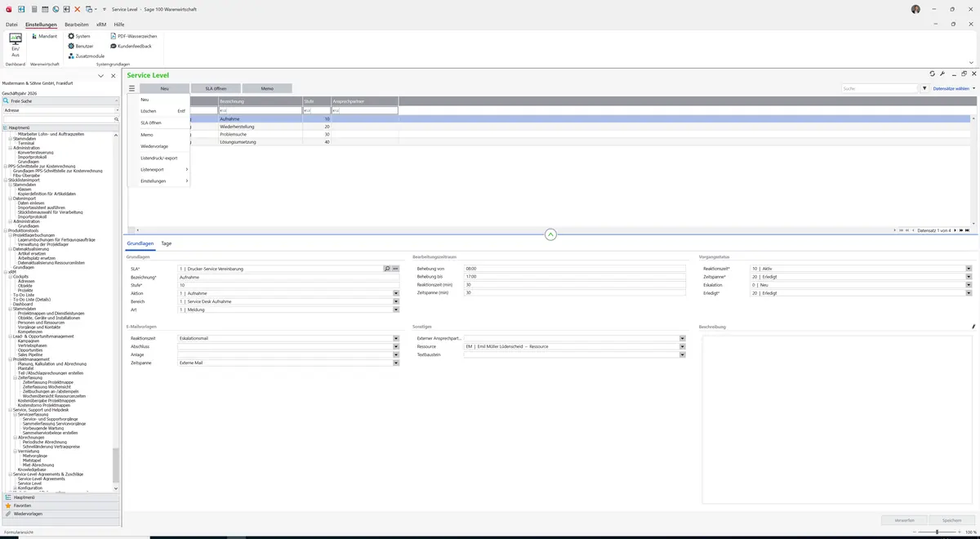Click the hamburger menu icon beside Neu

click(x=131, y=88)
